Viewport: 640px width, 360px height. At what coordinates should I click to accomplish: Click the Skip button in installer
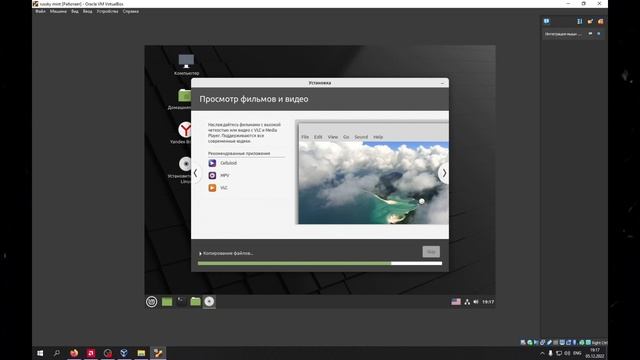point(431,252)
